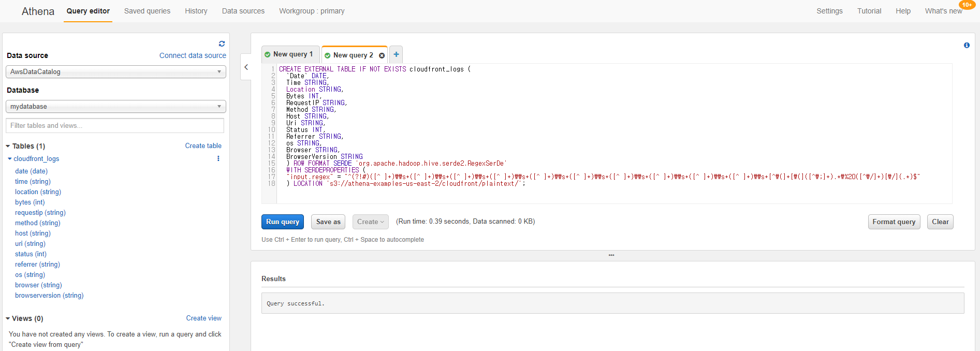Refresh the data source list icon

pyautogui.click(x=222, y=43)
